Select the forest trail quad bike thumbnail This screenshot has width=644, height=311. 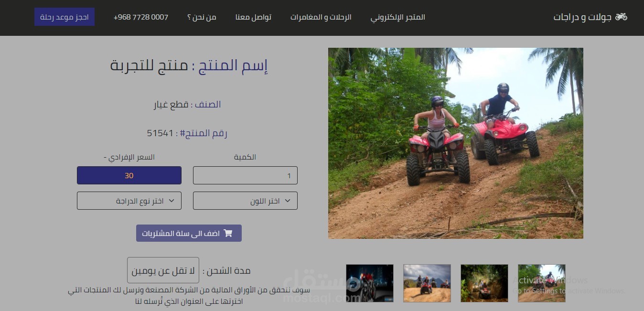pyautogui.click(x=484, y=283)
